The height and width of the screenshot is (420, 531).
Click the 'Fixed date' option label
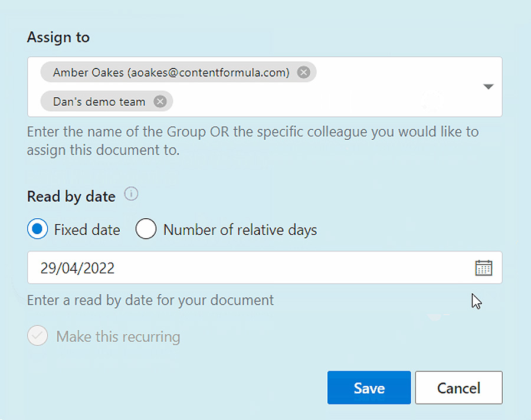point(87,230)
